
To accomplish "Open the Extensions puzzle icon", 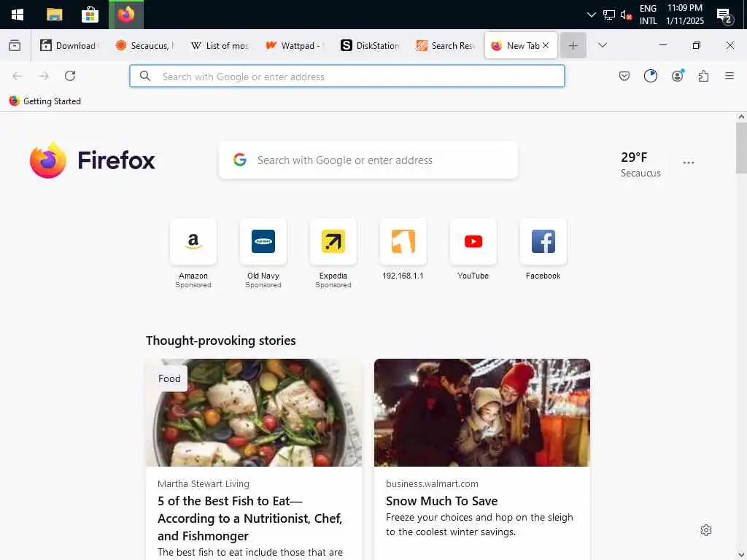I will (703, 76).
